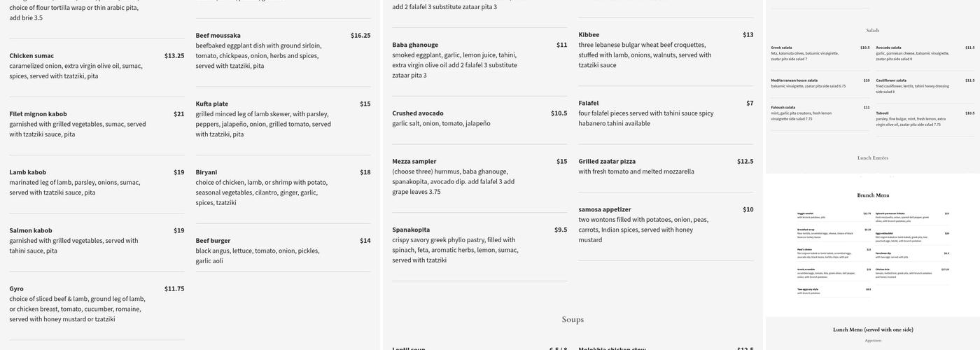Image resolution: width=980 pixels, height=350 pixels.
Task: Click the Beef burger item title
Action: 213,241
